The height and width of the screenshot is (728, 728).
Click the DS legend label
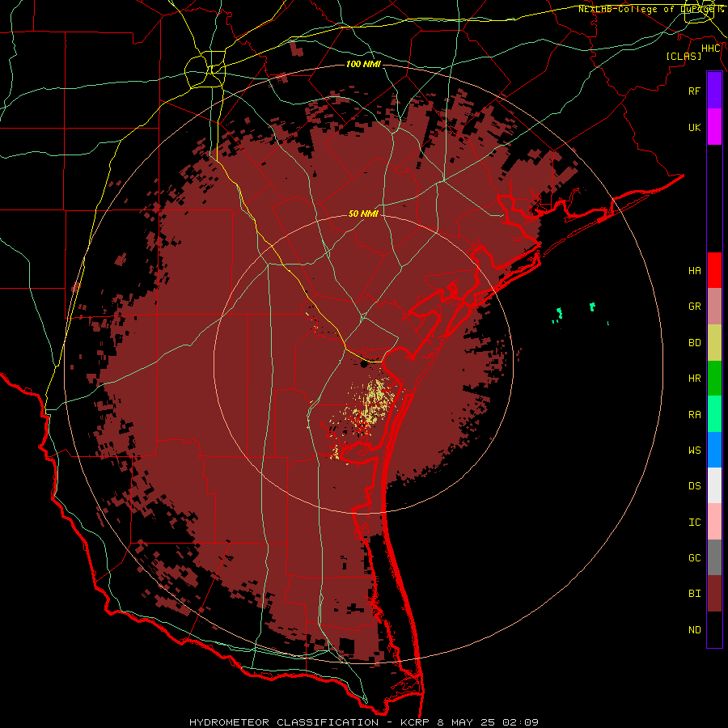coord(694,486)
